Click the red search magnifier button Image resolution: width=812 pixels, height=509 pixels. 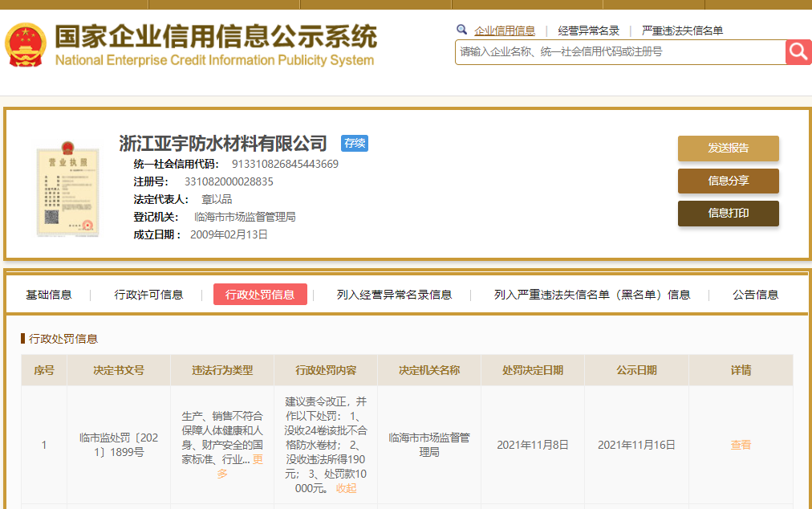pos(798,52)
